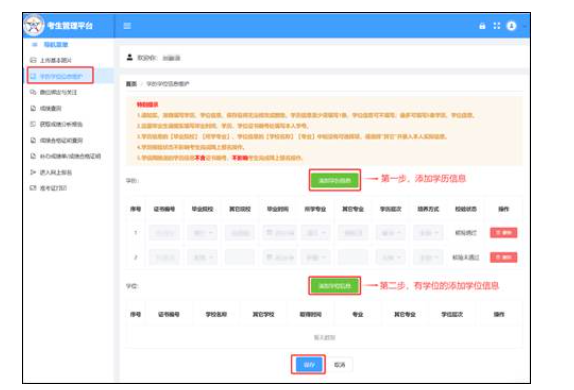Screen dimensions: 574x390
Task: Click the 培养方式 column header
Action: tap(428, 209)
